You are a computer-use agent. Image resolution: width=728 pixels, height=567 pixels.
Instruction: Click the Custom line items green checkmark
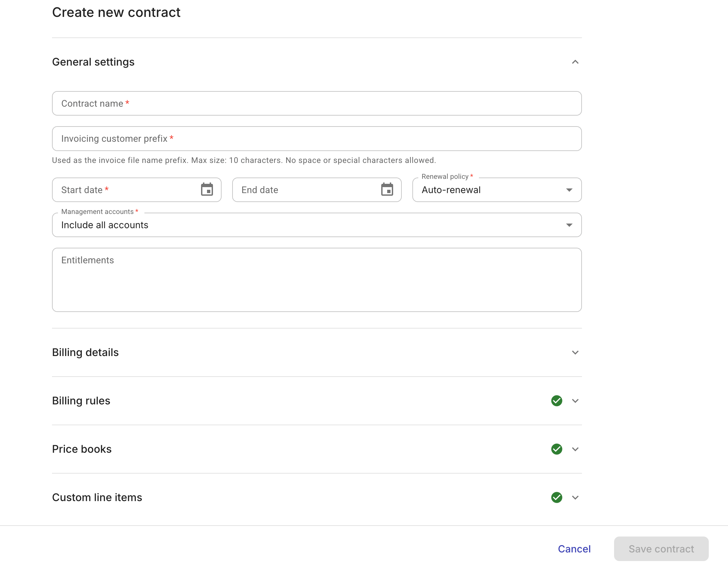pyautogui.click(x=556, y=497)
